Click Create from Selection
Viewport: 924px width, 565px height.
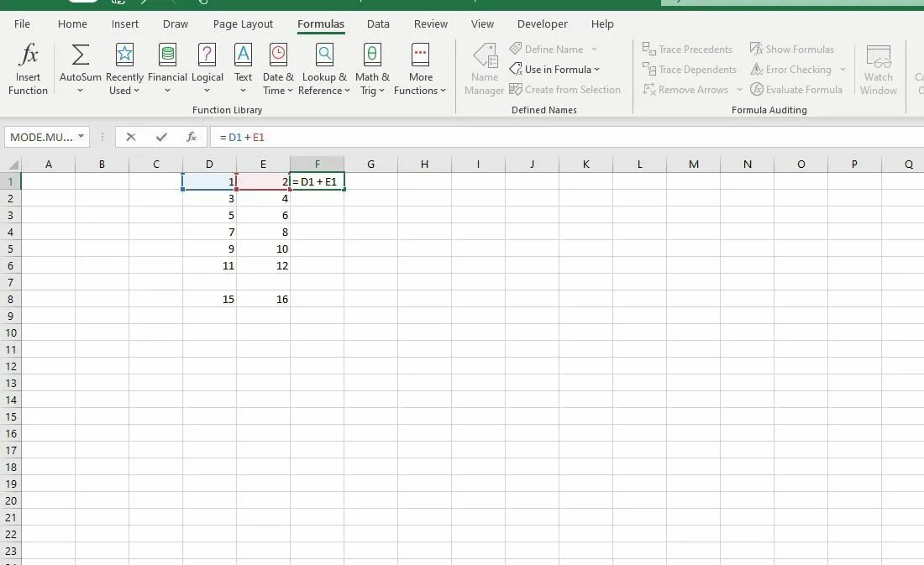coord(565,90)
